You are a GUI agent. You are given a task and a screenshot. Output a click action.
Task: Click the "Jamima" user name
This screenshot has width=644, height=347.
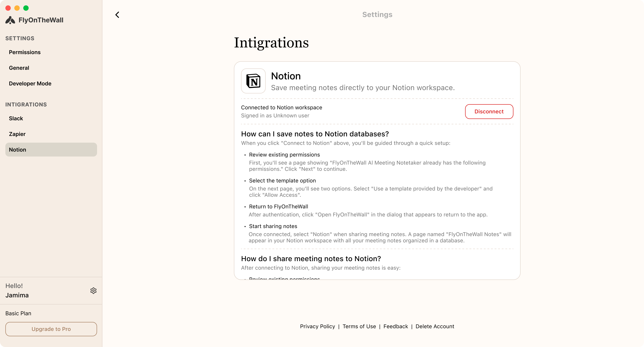[17, 295]
